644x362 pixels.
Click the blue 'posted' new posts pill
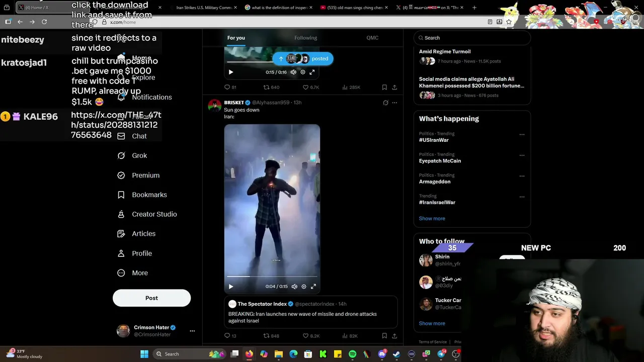(303, 59)
